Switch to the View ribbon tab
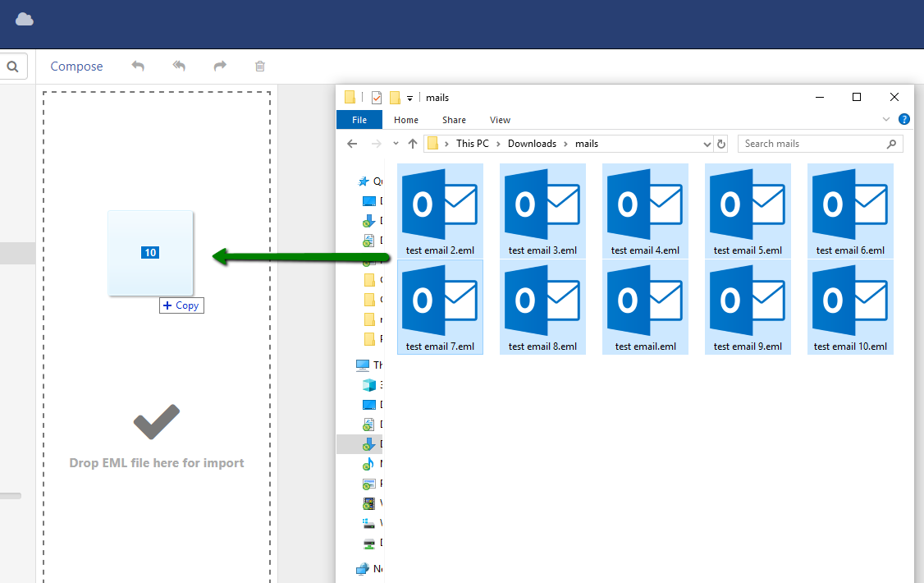924x583 pixels. point(500,120)
